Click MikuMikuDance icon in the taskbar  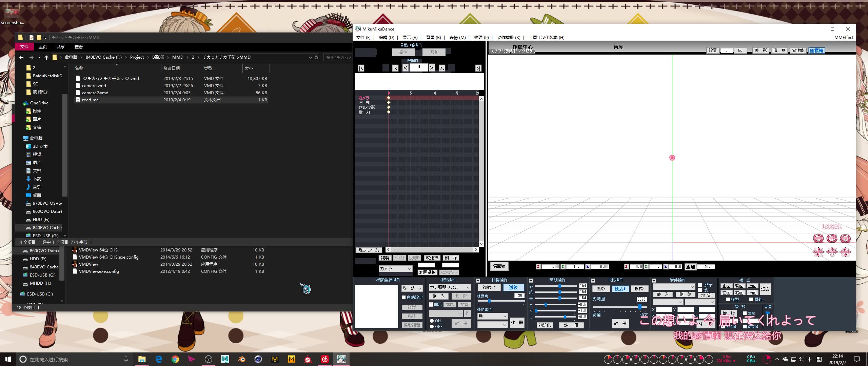341,359
